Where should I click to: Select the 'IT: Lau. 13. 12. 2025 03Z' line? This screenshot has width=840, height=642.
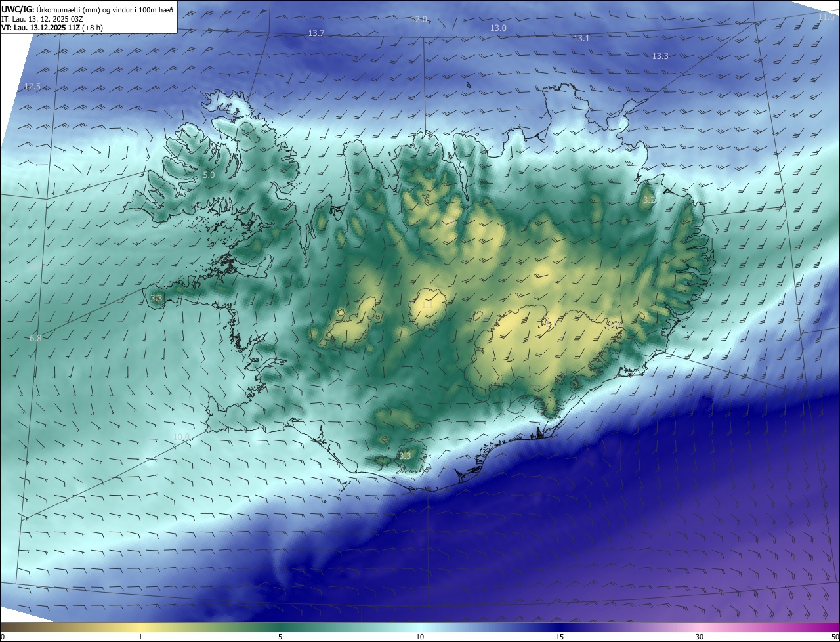coord(43,18)
